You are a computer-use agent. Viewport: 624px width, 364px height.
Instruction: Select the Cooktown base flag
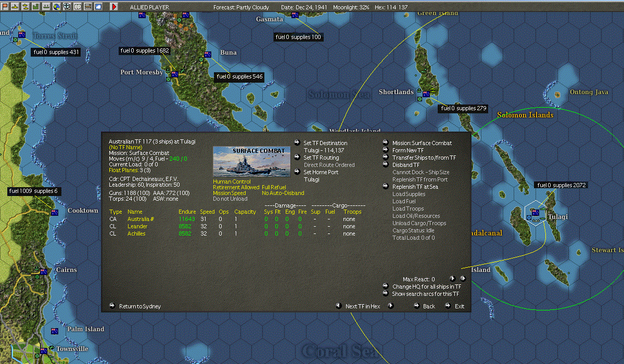coord(55,213)
